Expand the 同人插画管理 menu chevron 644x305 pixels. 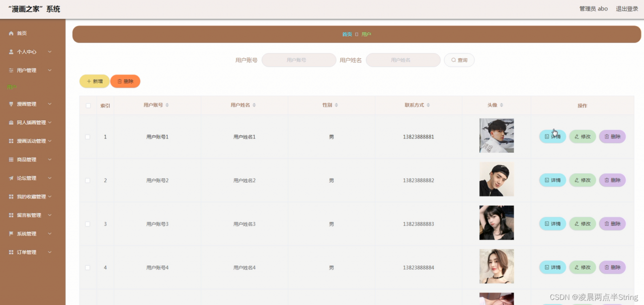[50, 122]
